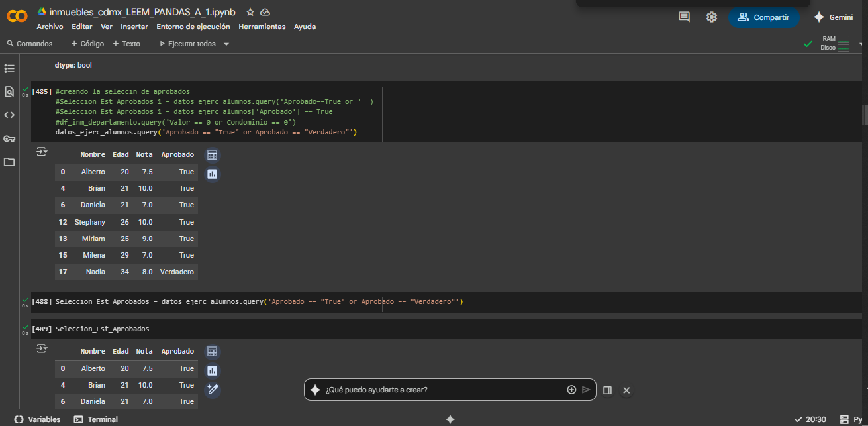Image resolution: width=868 pixels, height=426 pixels.
Task: Click the notebook title inmuebles_cdmx_LEEM_PANDAS_A_1.ipynb
Action: (142, 12)
